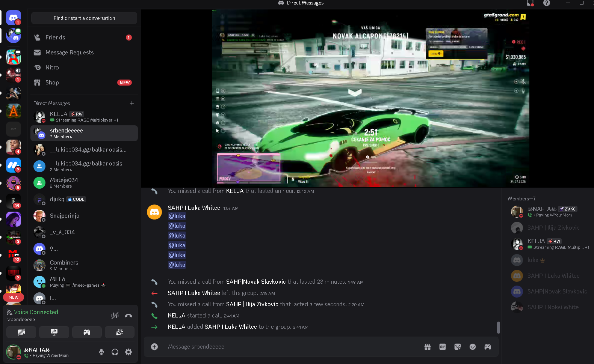594x364 pixels.
Task: Click the first @luka mention
Action: pyautogui.click(x=177, y=216)
